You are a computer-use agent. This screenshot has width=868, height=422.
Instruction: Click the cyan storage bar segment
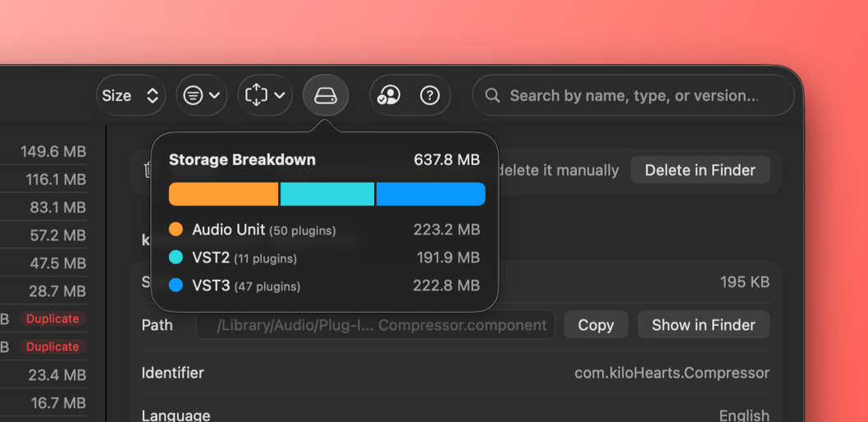pyautogui.click(x=327, y=194)
